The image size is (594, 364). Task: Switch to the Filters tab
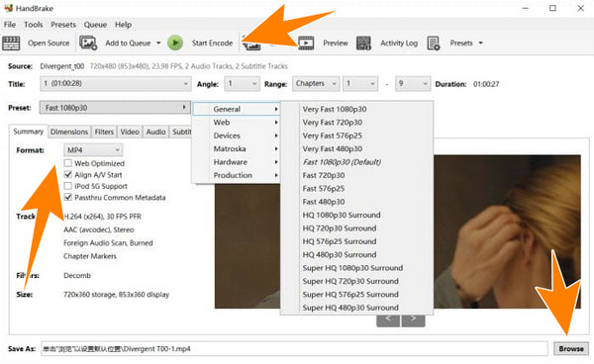[x=104, y=132]
